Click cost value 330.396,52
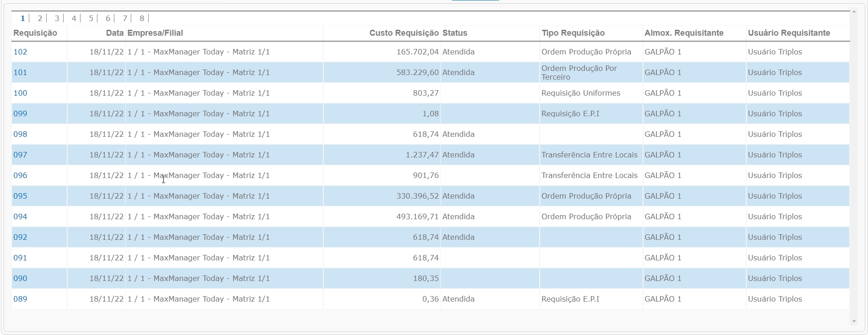 click(418, 196)
